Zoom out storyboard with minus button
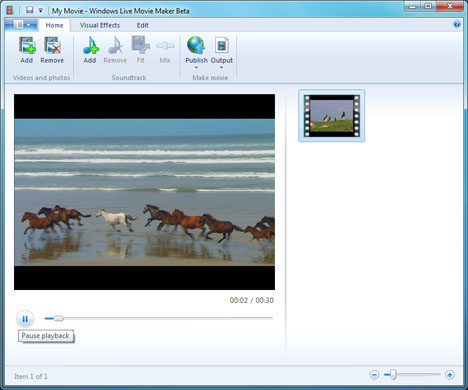Screen dimensions: 468x390 (374, 375)
